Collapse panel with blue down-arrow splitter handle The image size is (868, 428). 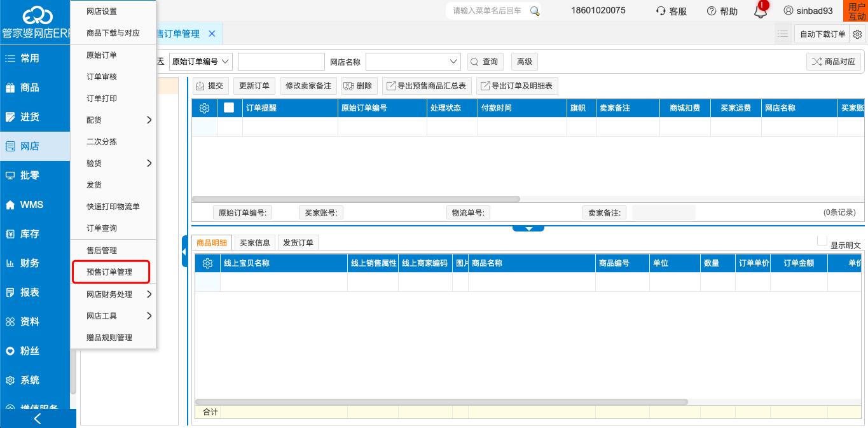coord(528,228)
